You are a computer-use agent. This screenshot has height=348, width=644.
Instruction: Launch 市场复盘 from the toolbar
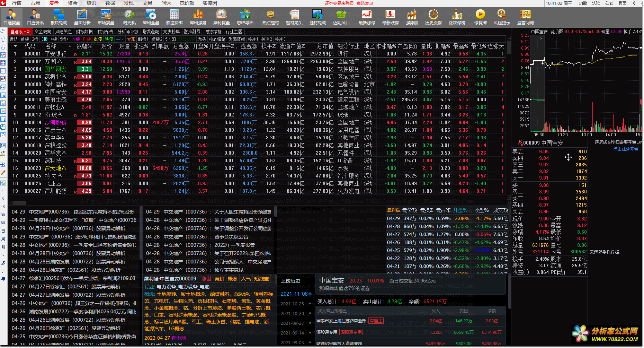pyautogui.click(x=106, y=17)
